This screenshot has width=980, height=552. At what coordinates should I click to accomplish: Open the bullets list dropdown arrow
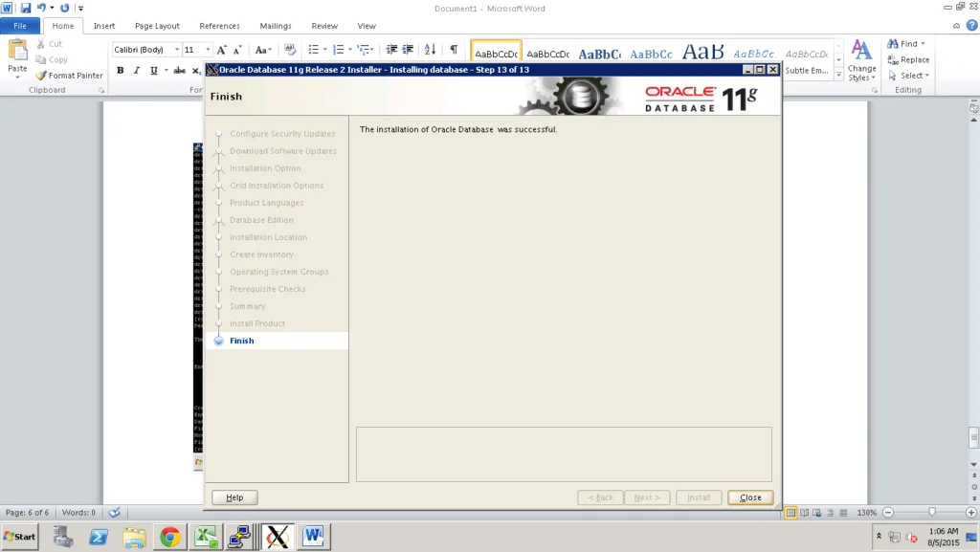pos(325,50)
